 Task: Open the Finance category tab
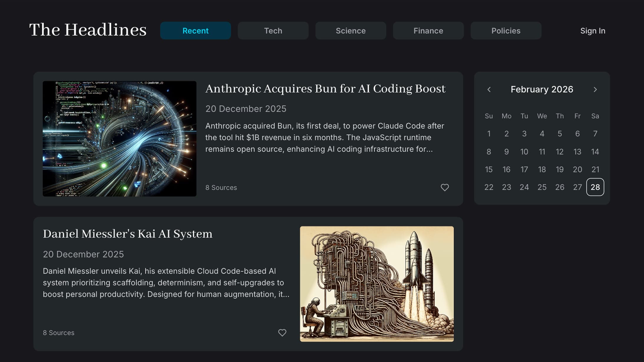click(x=428, y=31)
